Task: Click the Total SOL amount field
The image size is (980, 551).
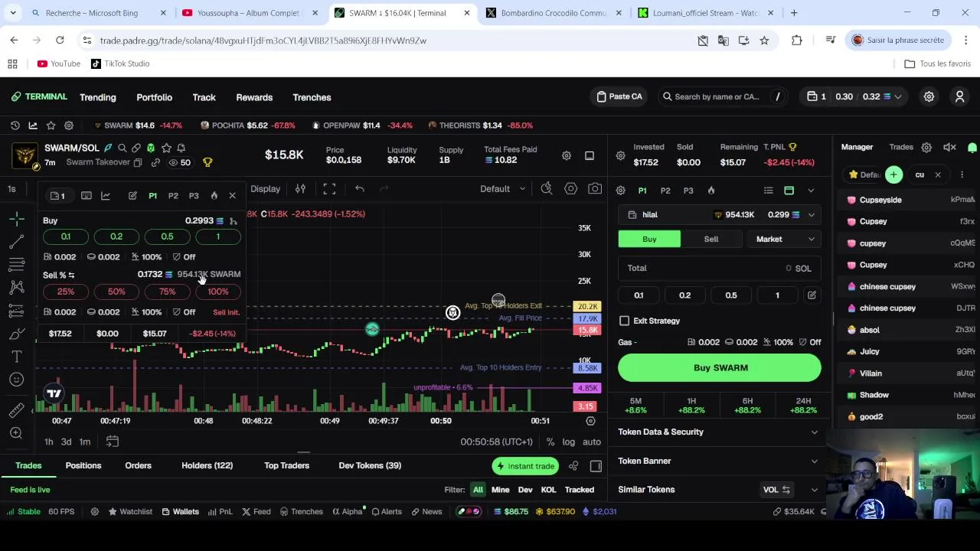Action: (720, 269)
